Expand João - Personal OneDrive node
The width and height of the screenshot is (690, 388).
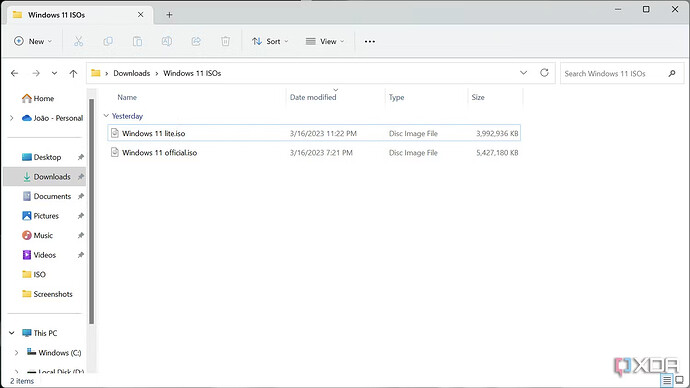pyautogui.click(x=12, y=118)
